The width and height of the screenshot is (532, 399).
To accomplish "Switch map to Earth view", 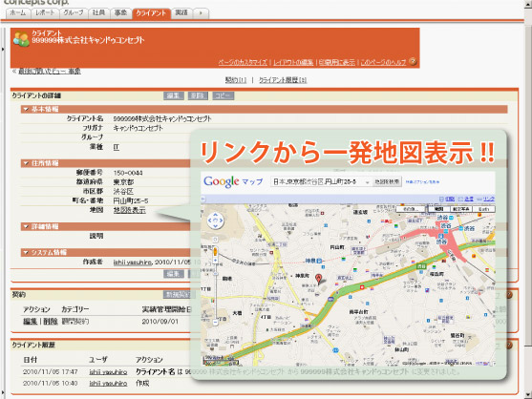I will pyautogui.click(x=483, y=209).
